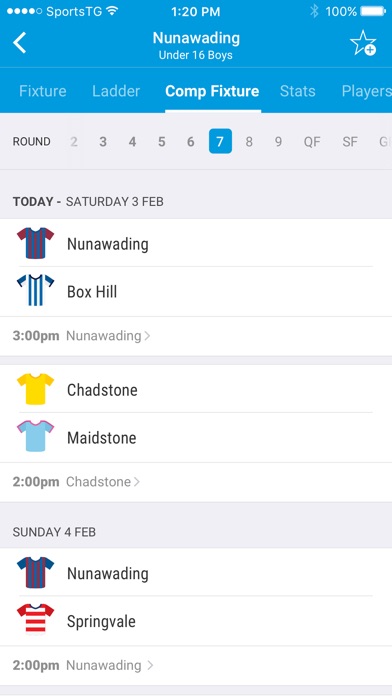The height and width of the screenshot is (696, 392).
Task: Add Nunawading to favourites with star icon
Action: tap(363, 43)
